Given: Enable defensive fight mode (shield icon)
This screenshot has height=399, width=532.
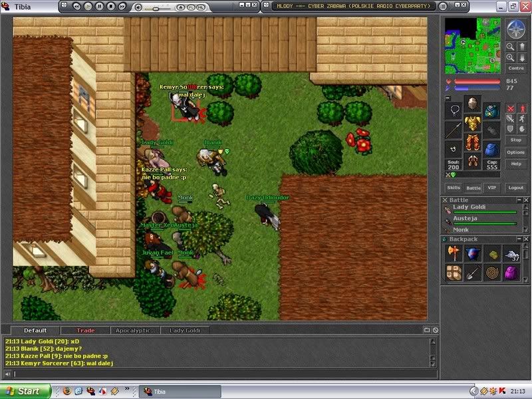Looking at the screenshot, I should (510, 128).
